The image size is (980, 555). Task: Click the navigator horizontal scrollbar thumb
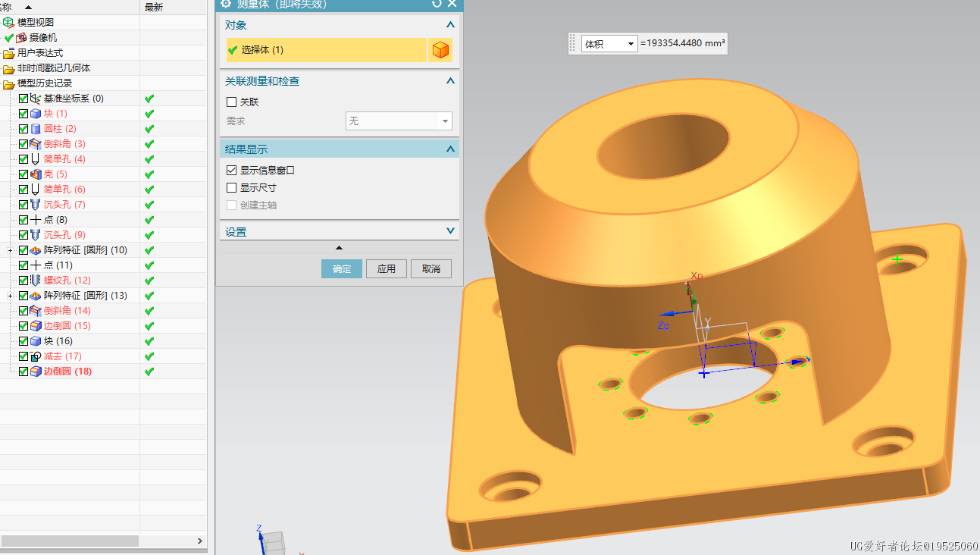tap(69, 541)
